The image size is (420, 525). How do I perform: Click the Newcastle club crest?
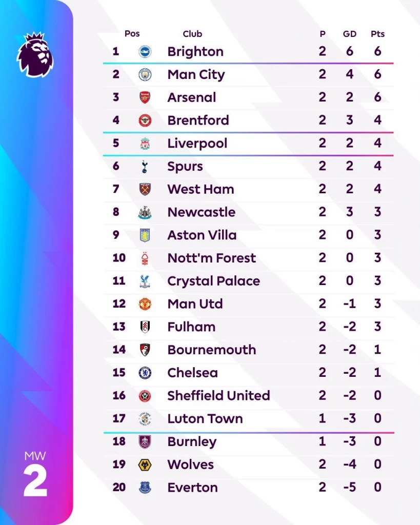145,212
